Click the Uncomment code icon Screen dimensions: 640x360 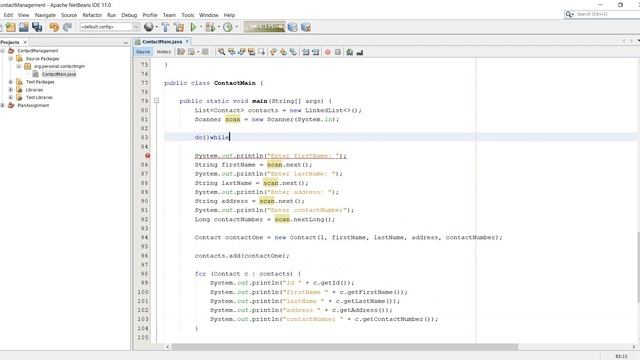tap(360, 52)
